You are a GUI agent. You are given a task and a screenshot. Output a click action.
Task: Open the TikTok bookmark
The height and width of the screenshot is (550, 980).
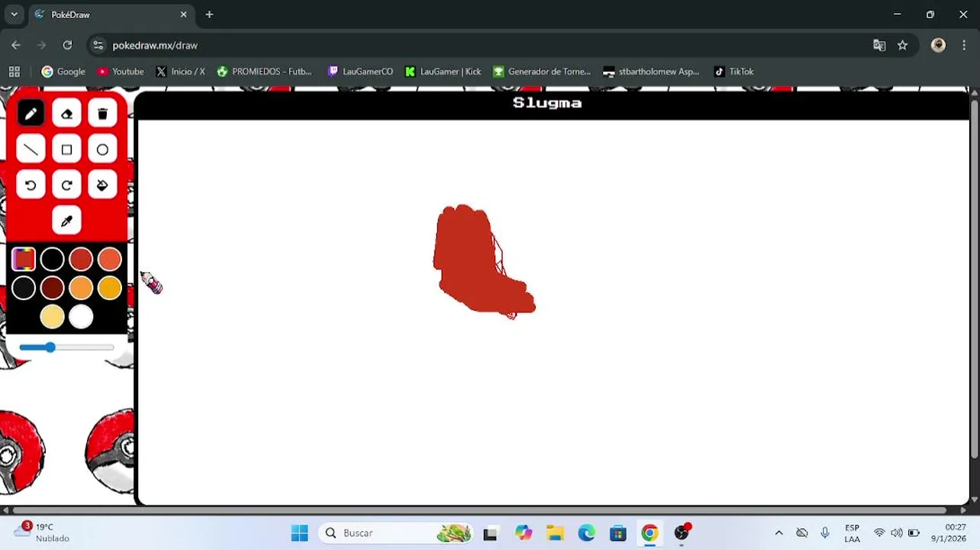[x=733, y=72]
